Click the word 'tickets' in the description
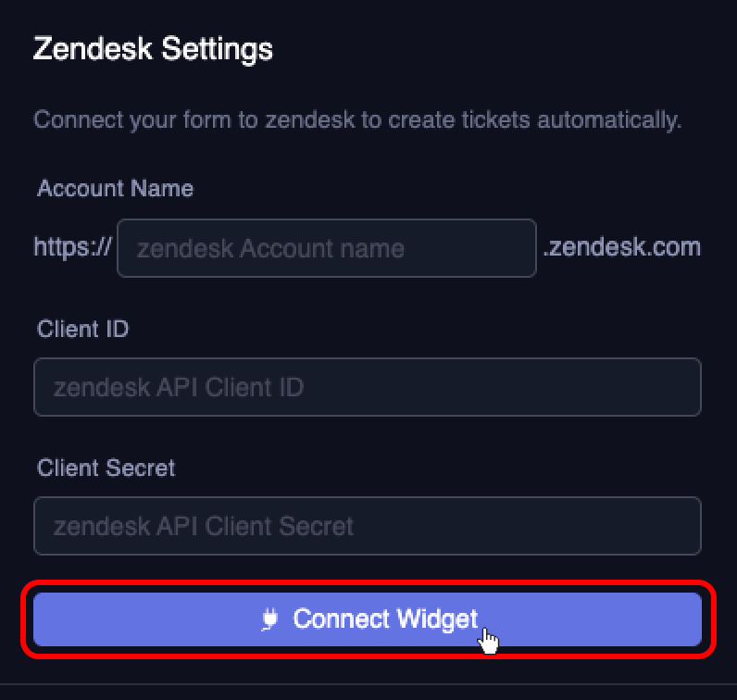The image size is (737, 700). point(495,119)
